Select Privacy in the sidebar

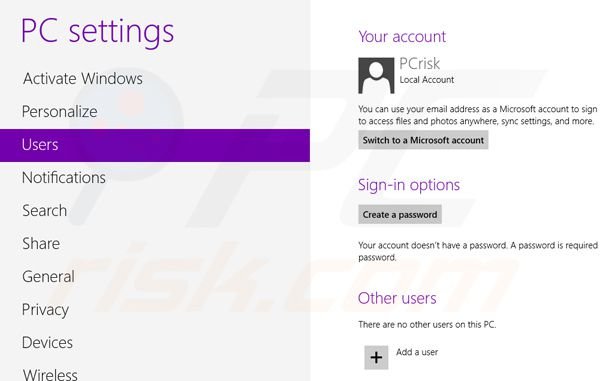click(x=46, y=310)
